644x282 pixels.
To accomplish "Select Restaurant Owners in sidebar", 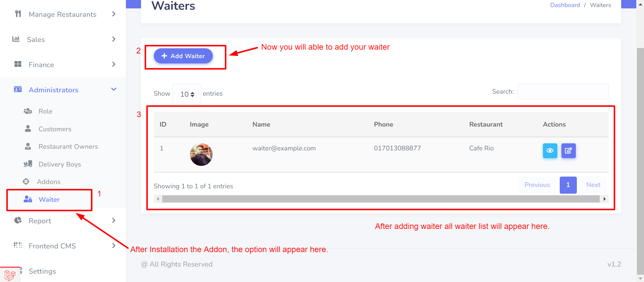I will [68, 146].
